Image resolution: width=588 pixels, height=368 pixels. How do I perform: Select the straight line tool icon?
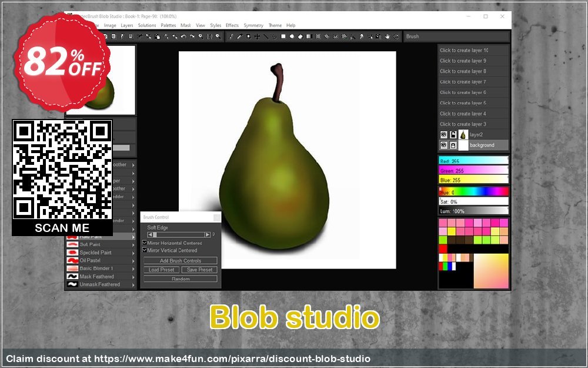tap(266, 37)
